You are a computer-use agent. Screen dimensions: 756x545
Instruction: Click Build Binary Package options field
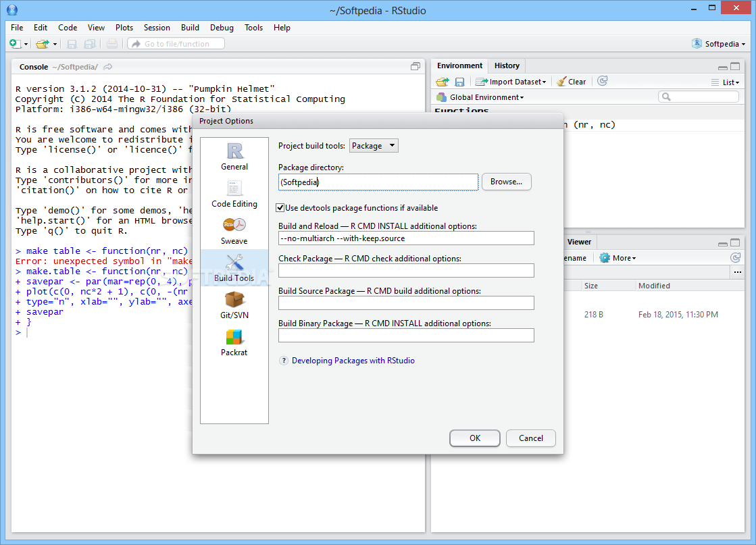pyautogui.click(x=406, y=336)
